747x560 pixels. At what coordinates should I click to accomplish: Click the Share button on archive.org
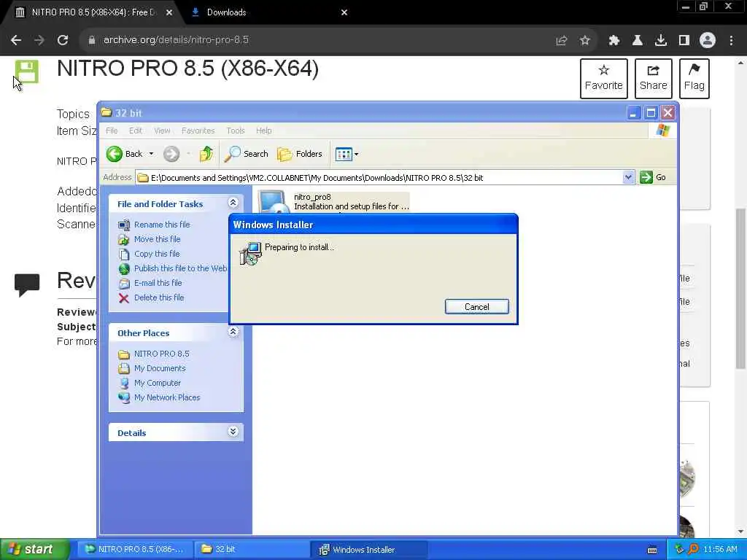tap(653, 79)
